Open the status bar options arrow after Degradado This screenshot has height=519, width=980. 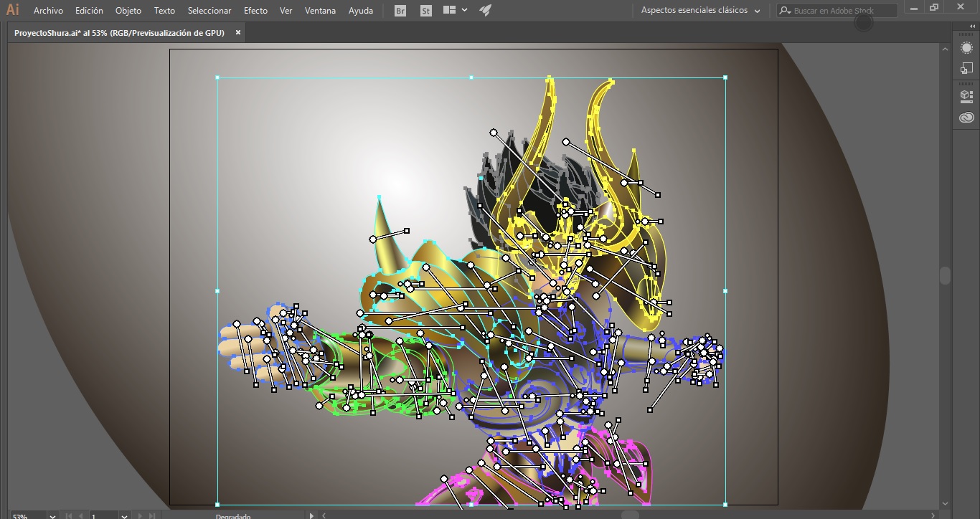tap(311, 515)
